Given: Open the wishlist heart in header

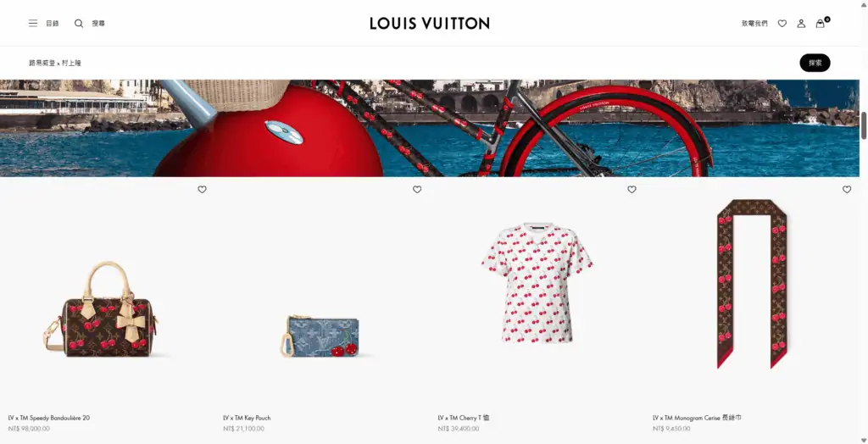Looking at the screenshot, I should click(782, 23).
